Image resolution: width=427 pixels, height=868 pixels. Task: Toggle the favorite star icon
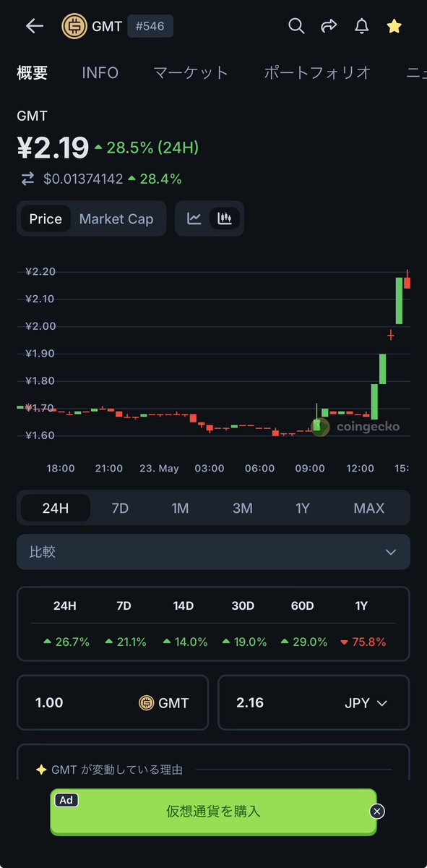(x=394, y=26)
